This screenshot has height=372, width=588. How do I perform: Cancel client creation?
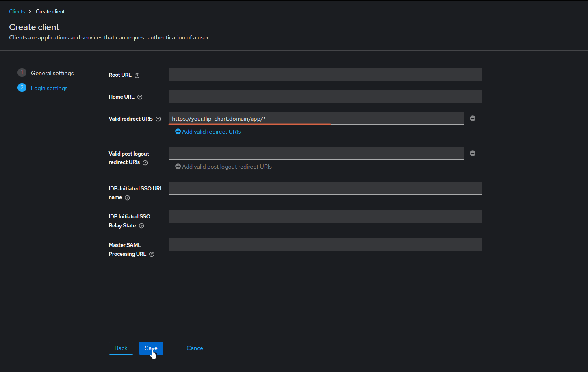coord(195,348)
